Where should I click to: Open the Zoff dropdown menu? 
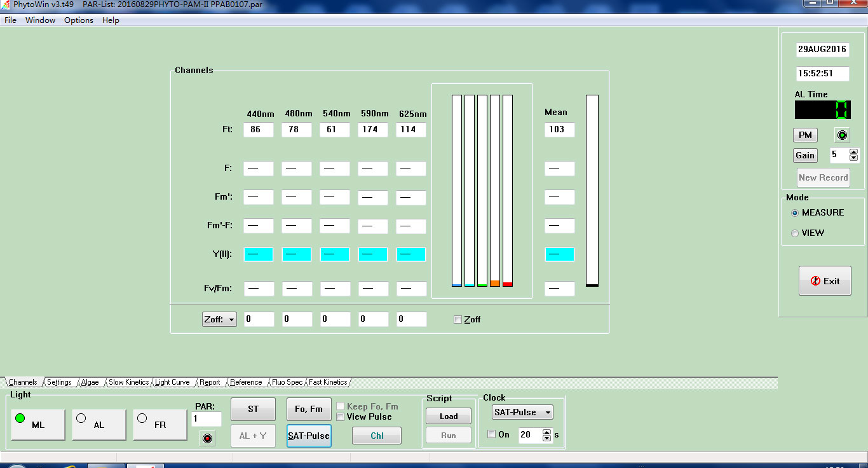coord(219,320)
